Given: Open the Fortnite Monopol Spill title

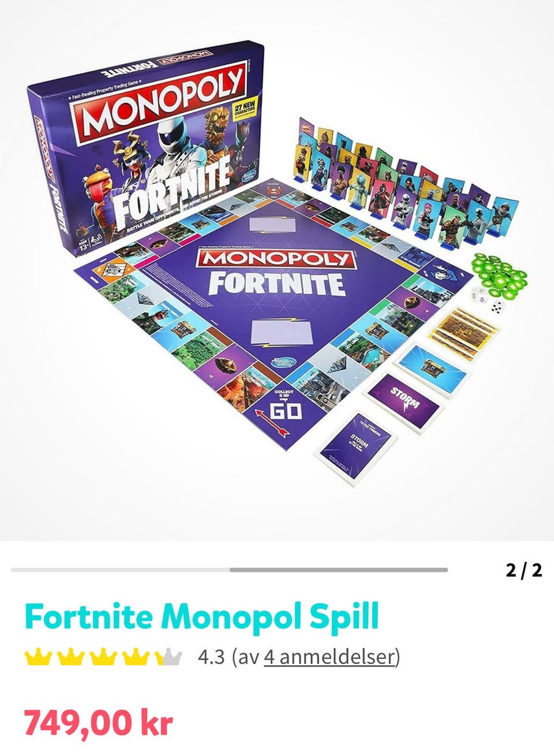Looking at the screenshot, I should 201,617.
